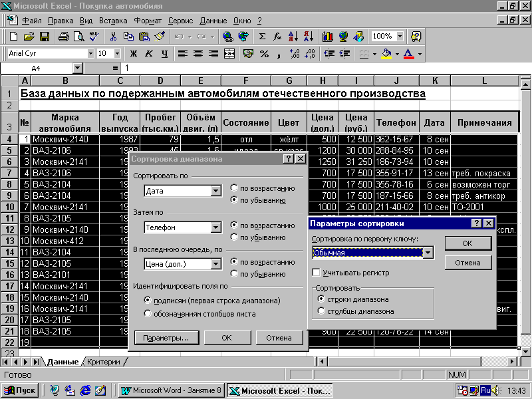Apply italic formatting (К)
Screen dimensions: 532x399
[149, 54]
